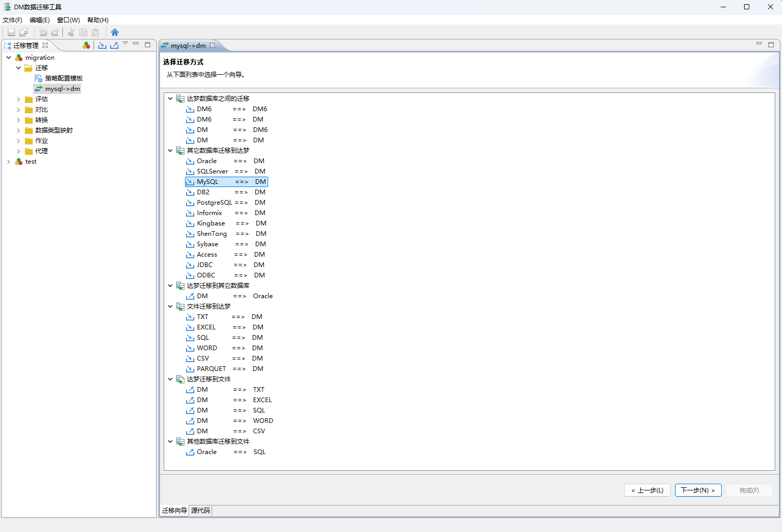Select mysql->dm in the migration tree
The width and height of the screenshot is (782, 532).
[57, 89]
